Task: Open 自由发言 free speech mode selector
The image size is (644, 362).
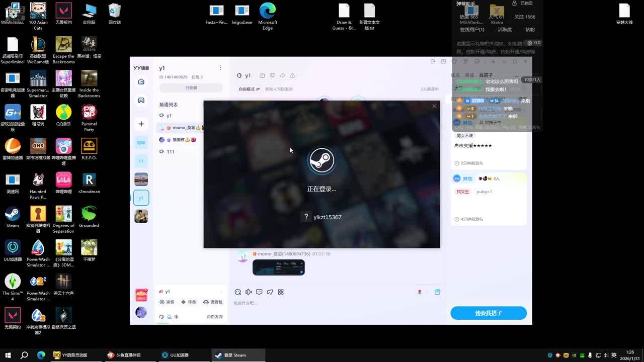Action: point(215,317)
